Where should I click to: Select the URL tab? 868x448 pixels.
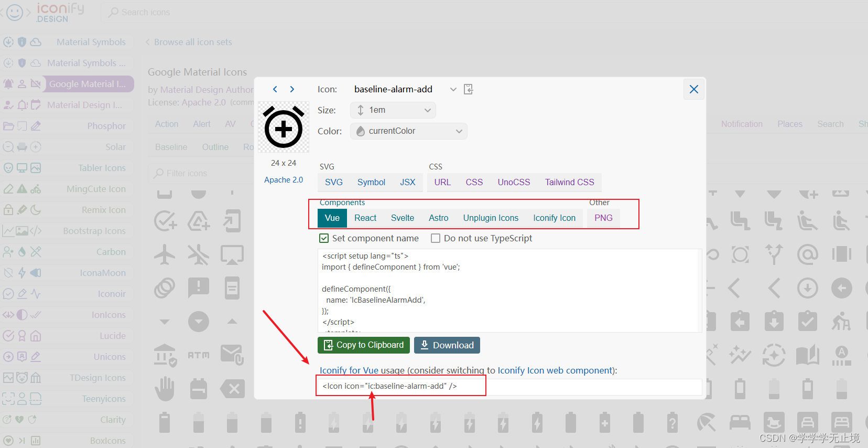[442, 182]
